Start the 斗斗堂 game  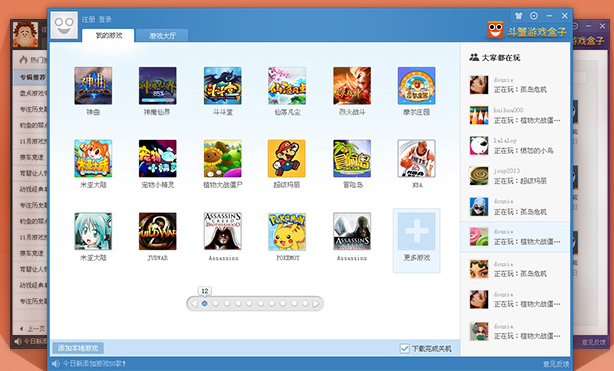click(222, 86)
